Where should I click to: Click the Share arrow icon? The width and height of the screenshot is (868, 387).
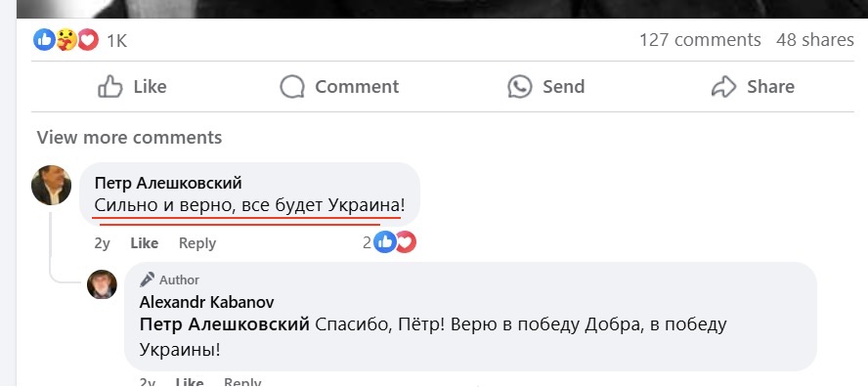tap(723, 86)
